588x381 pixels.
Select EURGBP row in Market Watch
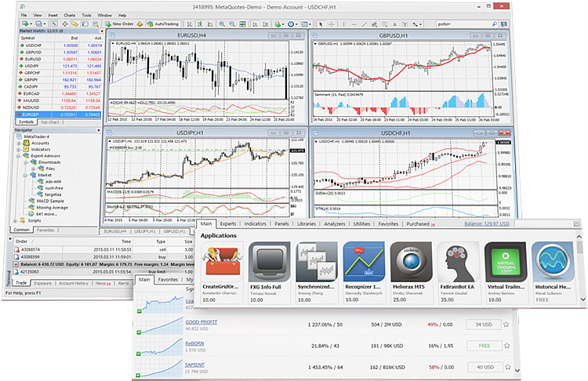point(60,114)
